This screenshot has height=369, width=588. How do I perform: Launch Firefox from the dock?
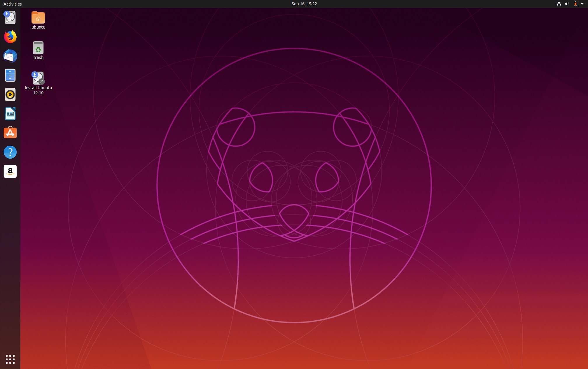[x=10, y=37]
